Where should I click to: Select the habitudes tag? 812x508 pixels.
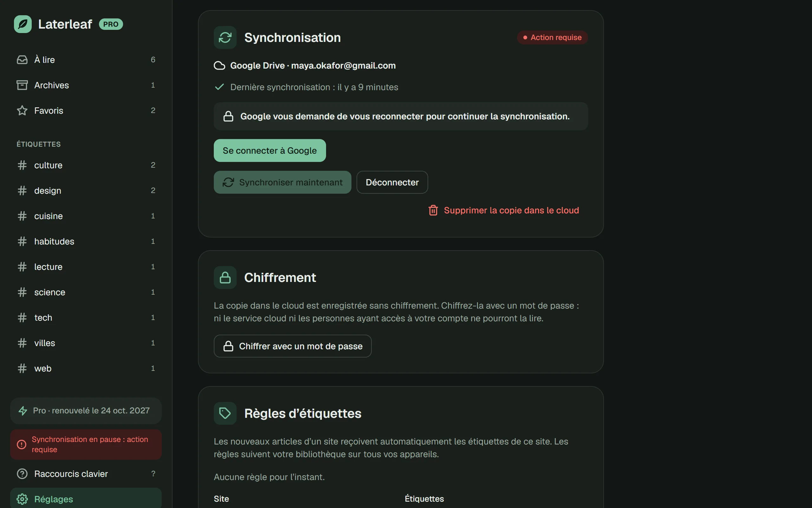point(86,241)
